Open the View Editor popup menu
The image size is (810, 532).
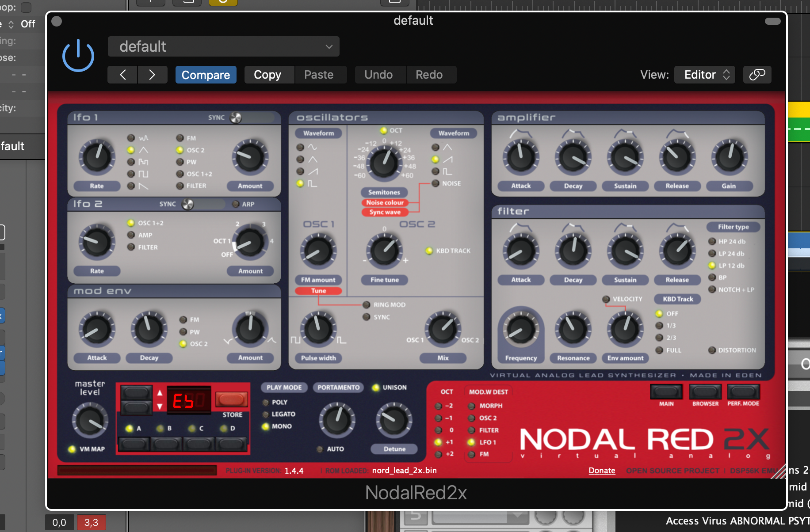click(705, 75)
